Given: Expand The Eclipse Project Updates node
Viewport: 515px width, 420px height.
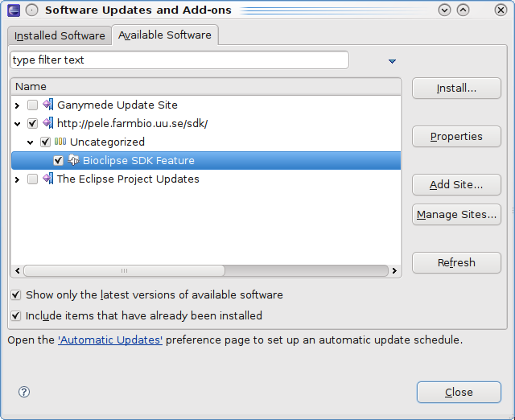Looking at the screenshot, I should [18, 179].
